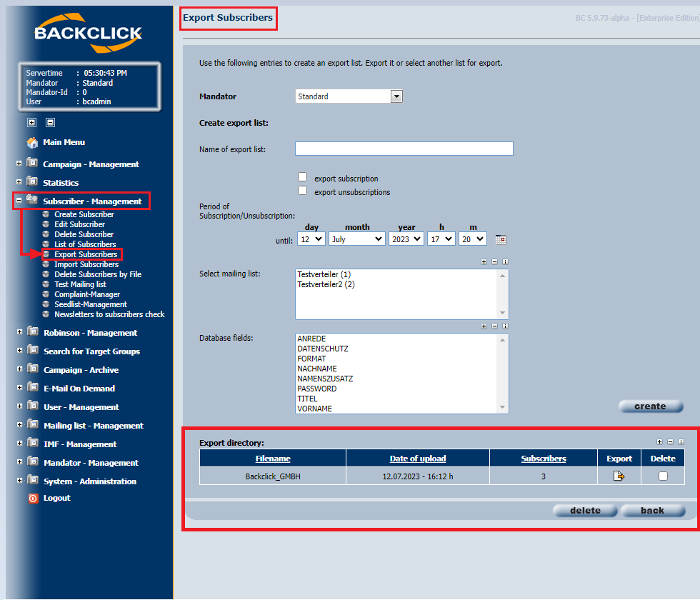
Task: Click plus icon above Select mailing list box
Action: tap(484, 262)
